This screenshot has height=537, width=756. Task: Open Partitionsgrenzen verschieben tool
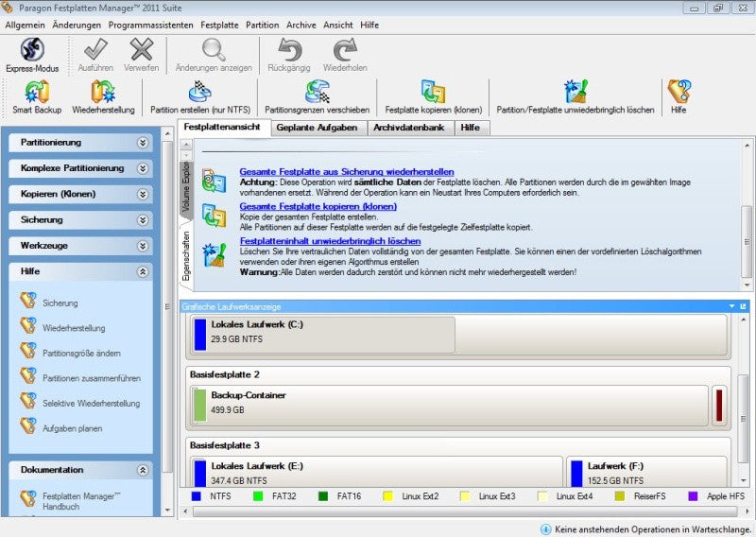tap(318, 92)
